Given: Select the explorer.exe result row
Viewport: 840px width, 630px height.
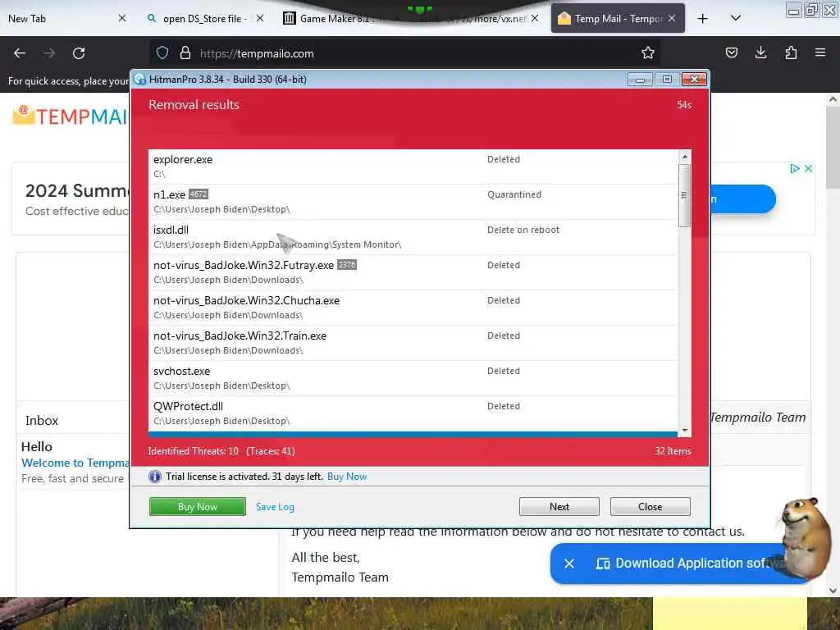Looking at the screenshot, I should click(413, 167).
